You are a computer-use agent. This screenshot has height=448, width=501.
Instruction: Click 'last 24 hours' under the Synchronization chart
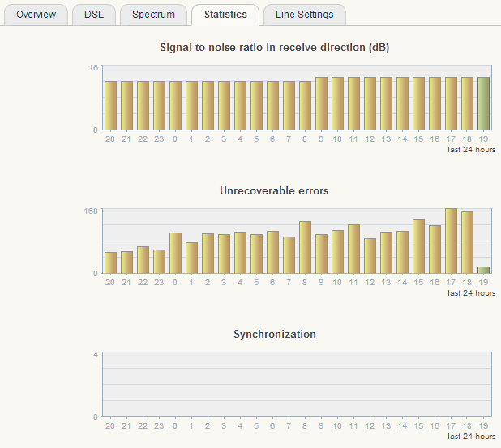point(471,437)
